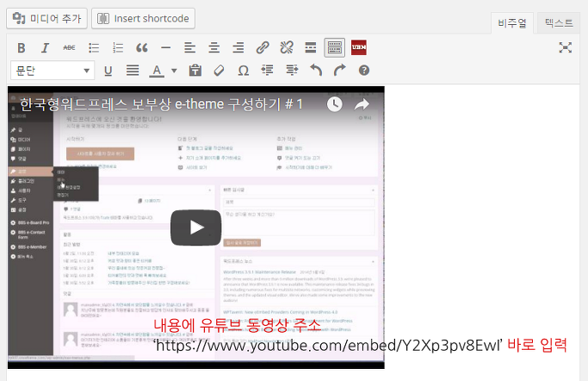
Task: Play the embedded YouTube video
Action: pyautogui.click(x=195, y=228)
